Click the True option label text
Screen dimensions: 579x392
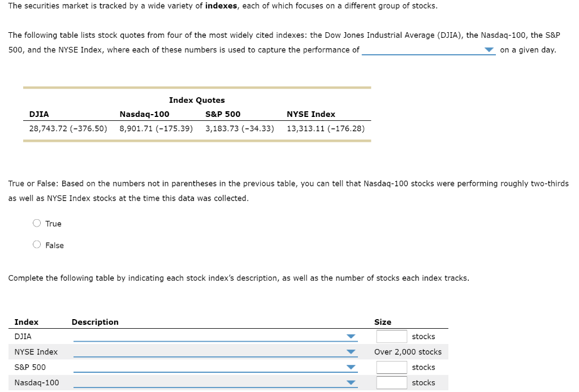[x=53, y=224]
